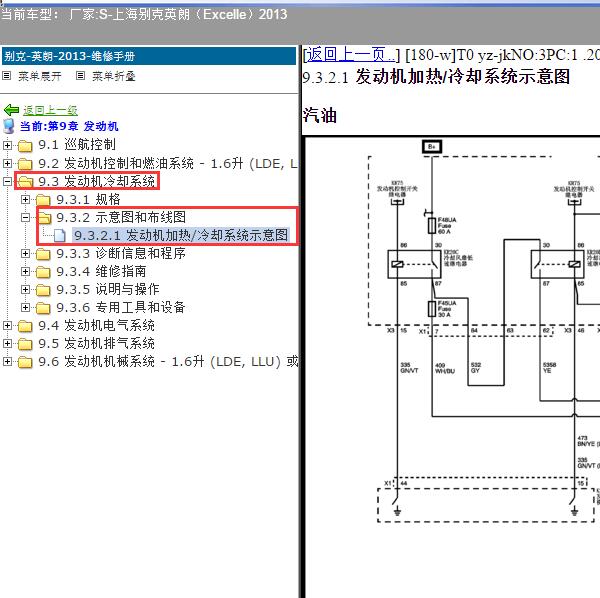The height and width of the screenshot is (598, 600).
Task: Click the page title 9.3.2.1 发动机加热/冷却系统示意图
Action: [436, 77]
